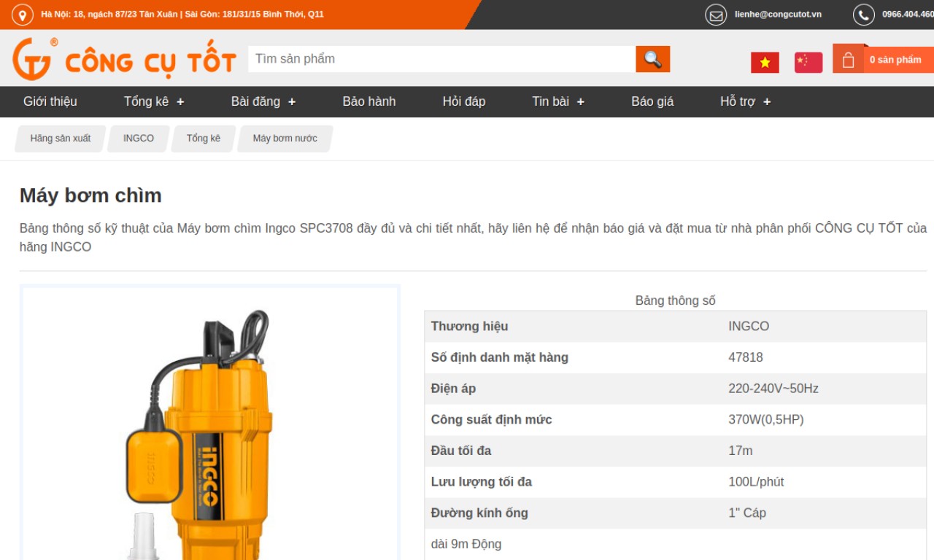The image size is (934, 560).
Task: Click the lienhe@congcutot.vn email link
Action: [x=778, y=15]
